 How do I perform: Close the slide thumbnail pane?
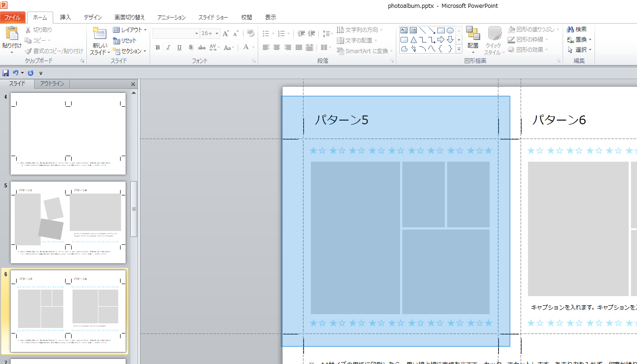(x=133, y=84)
